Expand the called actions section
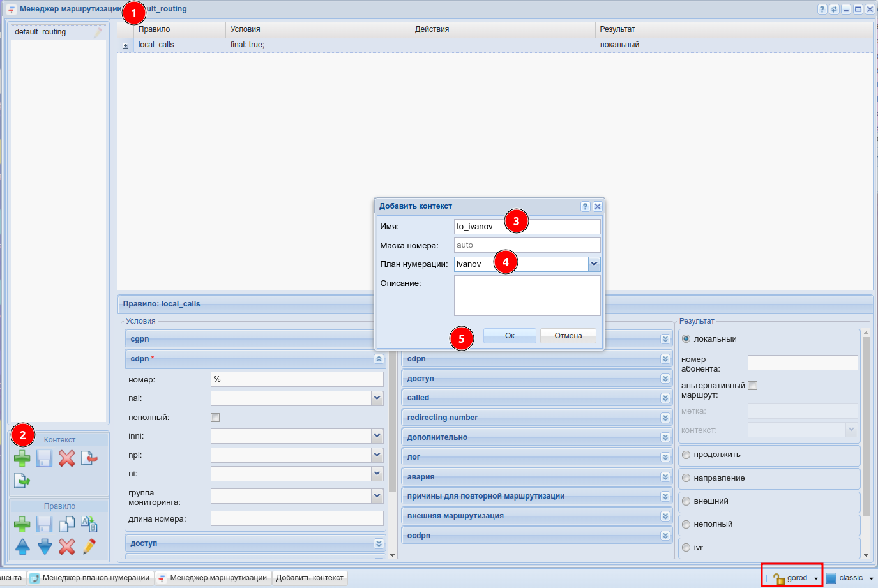The image size is (878, 588). click(665, 398)
